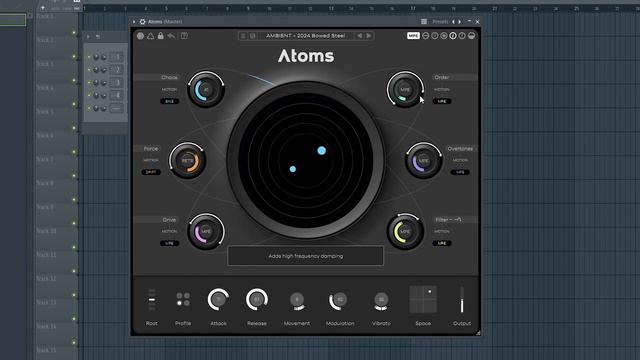Click the Root octave selector
This screenshot has width=640, height=360.
click(x=152, y=300)
